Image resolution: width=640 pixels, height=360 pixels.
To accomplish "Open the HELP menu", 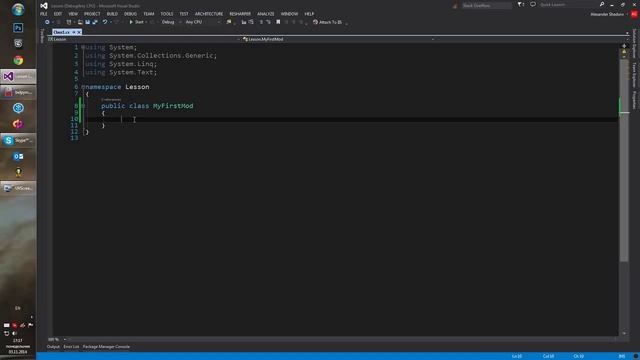I will (x=309, y=14).
